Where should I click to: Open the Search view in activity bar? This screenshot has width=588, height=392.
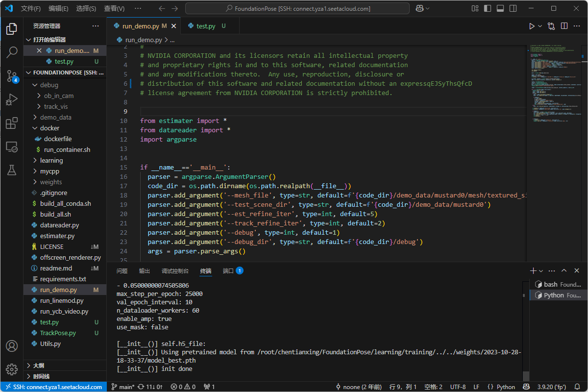12,52
